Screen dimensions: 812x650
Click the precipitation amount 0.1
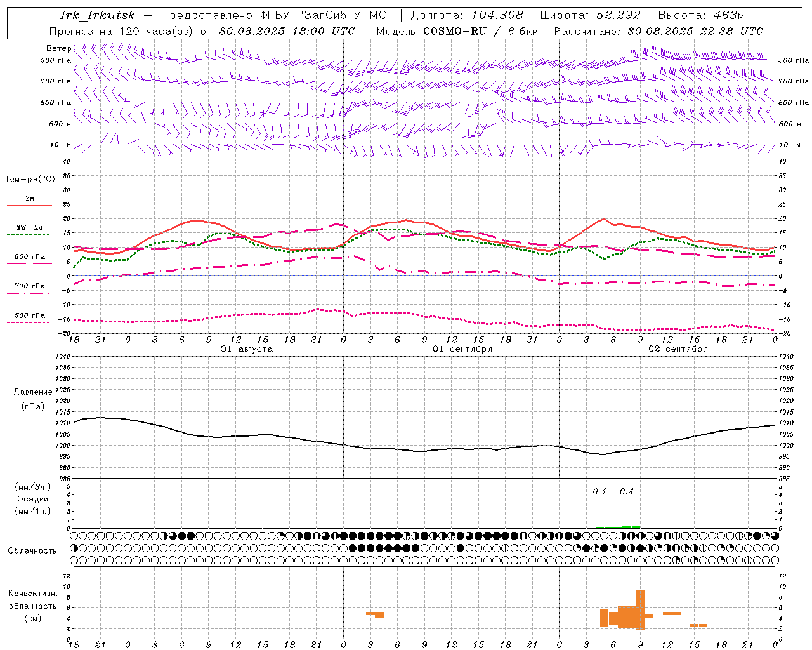(599, 492)
